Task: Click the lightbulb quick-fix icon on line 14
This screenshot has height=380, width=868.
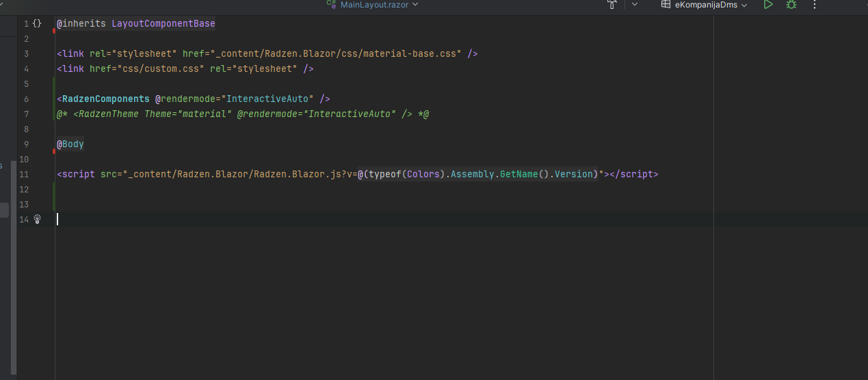Action: [x=38, y=219]
